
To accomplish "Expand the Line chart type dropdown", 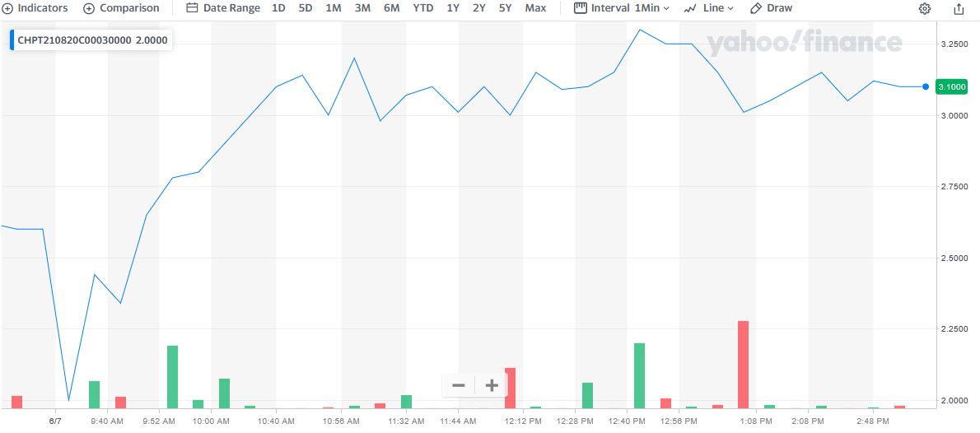I will point(708,8).
